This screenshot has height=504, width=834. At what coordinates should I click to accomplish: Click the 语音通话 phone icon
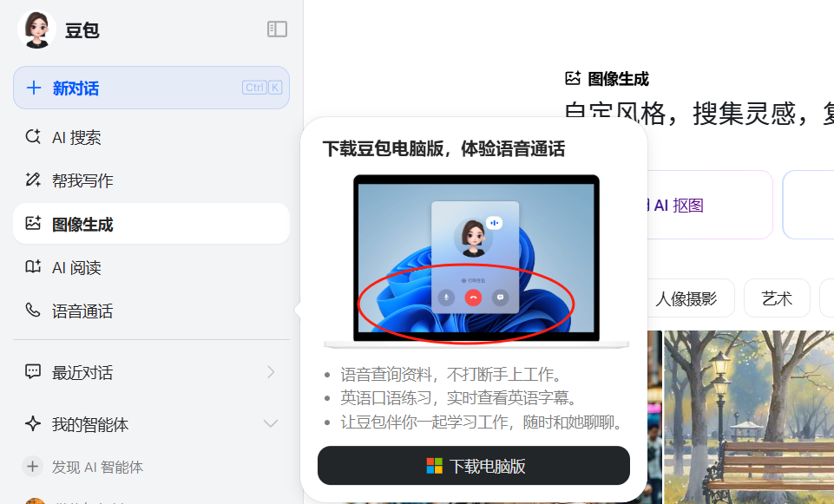pos(33,310)
